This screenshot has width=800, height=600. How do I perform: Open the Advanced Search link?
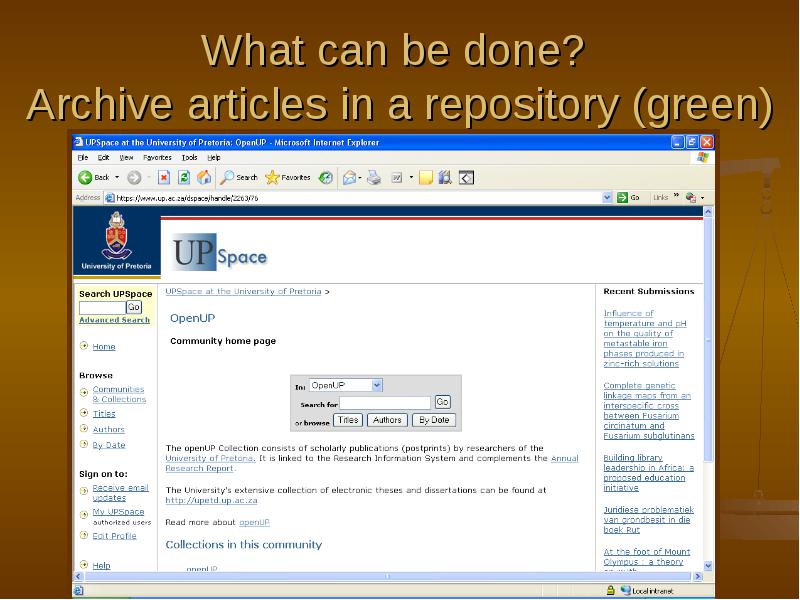click(115, 320)
